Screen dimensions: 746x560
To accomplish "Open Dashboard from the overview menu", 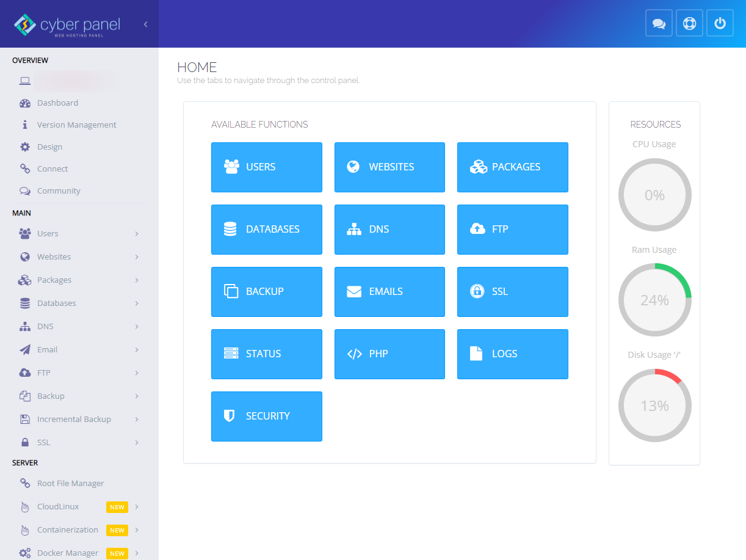I will pyautogui.click(x=57, y=103).
